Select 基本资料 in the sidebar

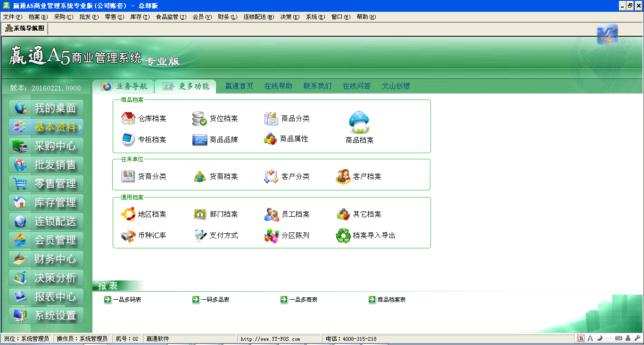46,127
